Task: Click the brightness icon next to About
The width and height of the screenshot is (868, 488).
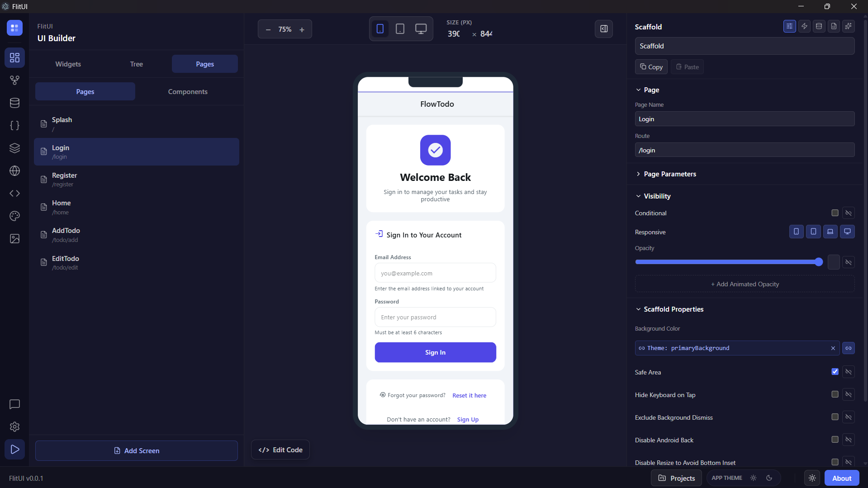Action: pyautogui.click(x=812, y=478)
